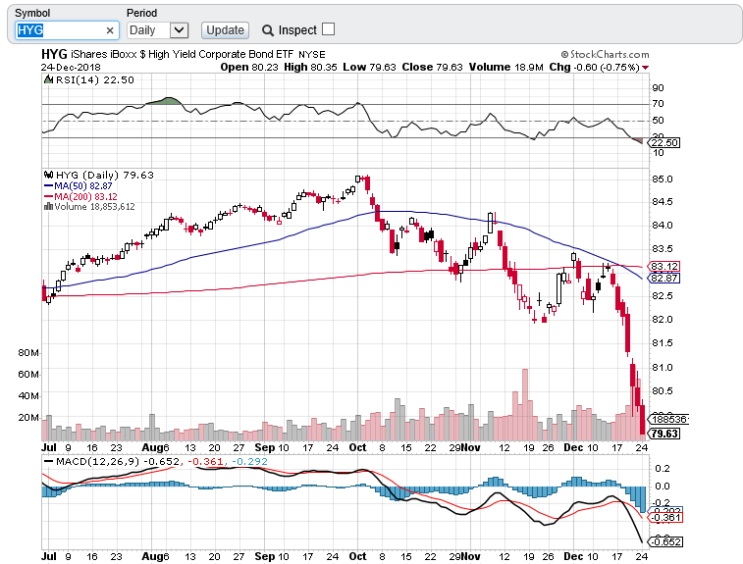The height and width of the screenshot is (564, 743).
Task: Click the candlestick icon beside HYG (Daily)
Action: 48,175
